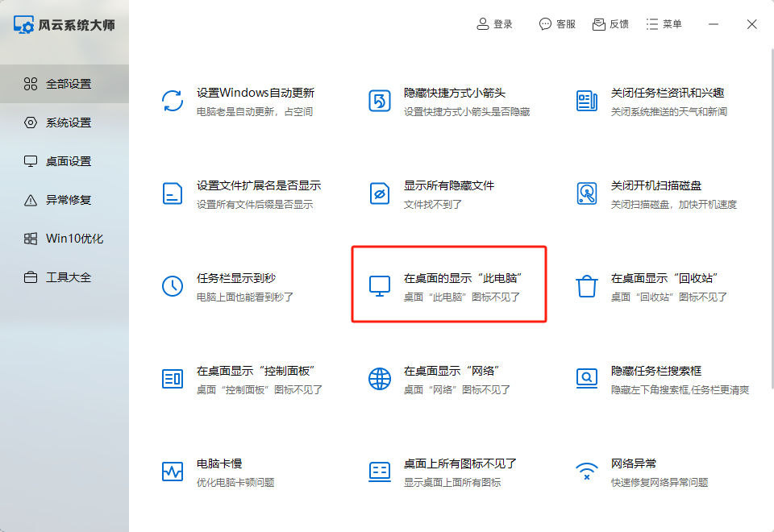Click the 桌面上所有图标不见了 icon
This screenshot has width=774, height=532.
click(x=380, y=472)
